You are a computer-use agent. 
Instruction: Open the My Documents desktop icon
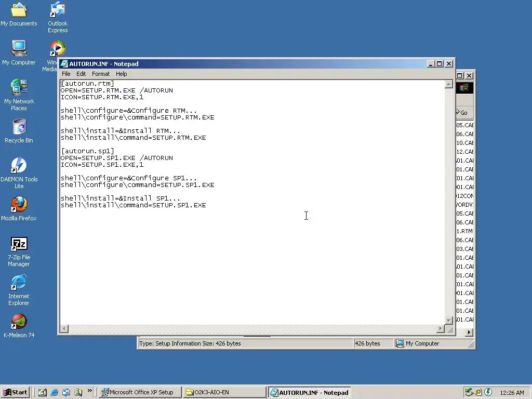coord(19,15)
